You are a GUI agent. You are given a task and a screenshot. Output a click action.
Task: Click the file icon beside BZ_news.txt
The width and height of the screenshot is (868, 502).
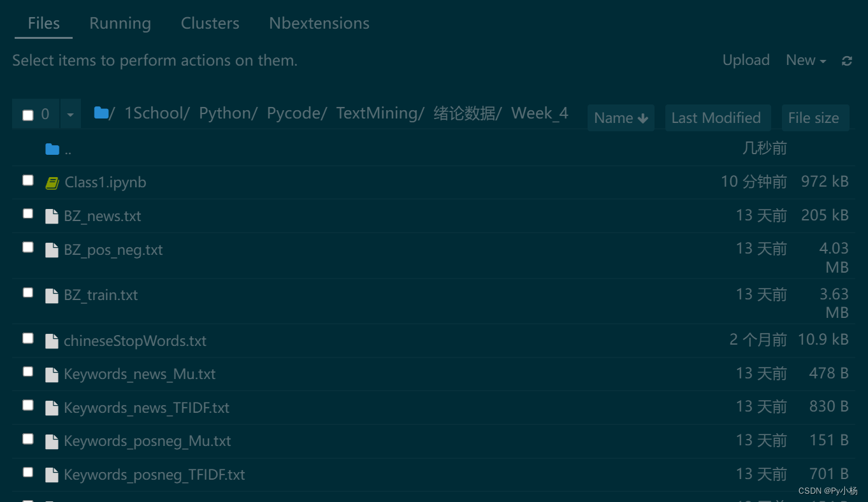(x=52, y=216)
